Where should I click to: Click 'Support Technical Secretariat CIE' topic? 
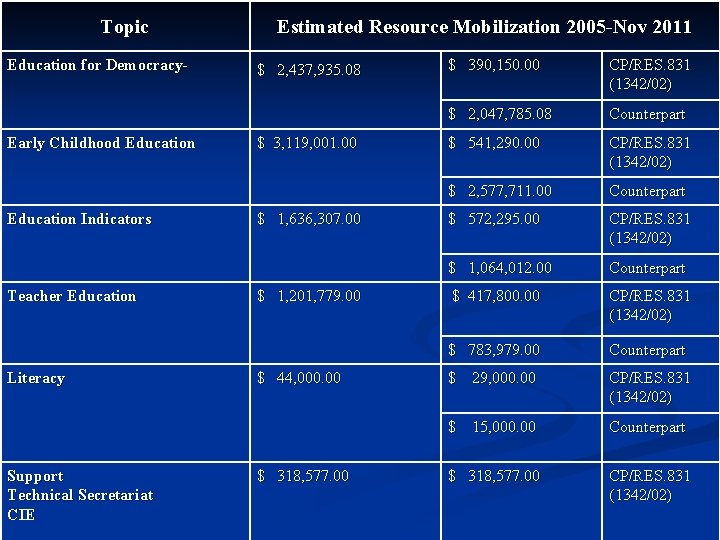coord(125,501)
